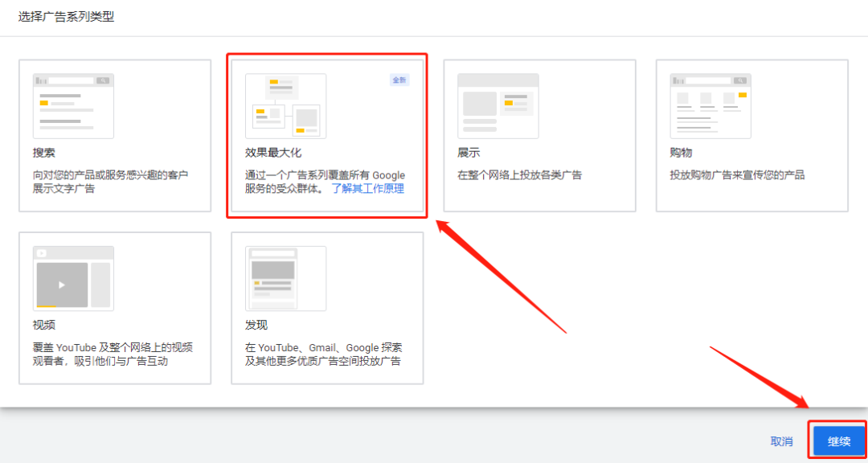The height and width of the screenshot is (463, 868).
Task: Click the 购物 campaign illustration icon
Action: pos(710,105)
